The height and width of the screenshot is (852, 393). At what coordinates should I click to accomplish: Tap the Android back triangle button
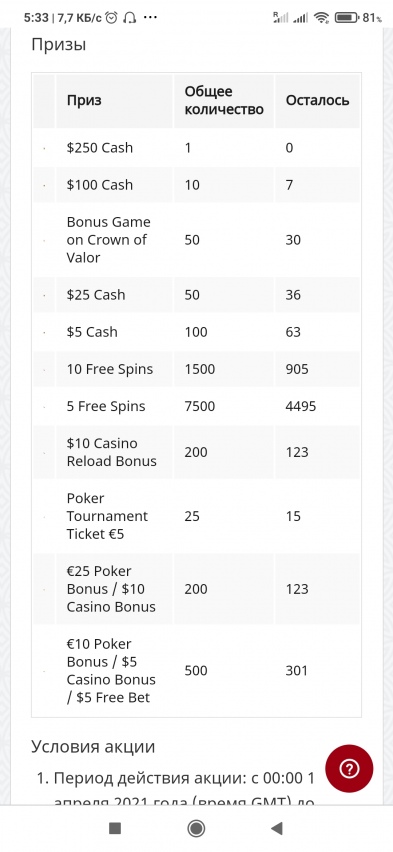pyautogui.click(x=277, y=828)
